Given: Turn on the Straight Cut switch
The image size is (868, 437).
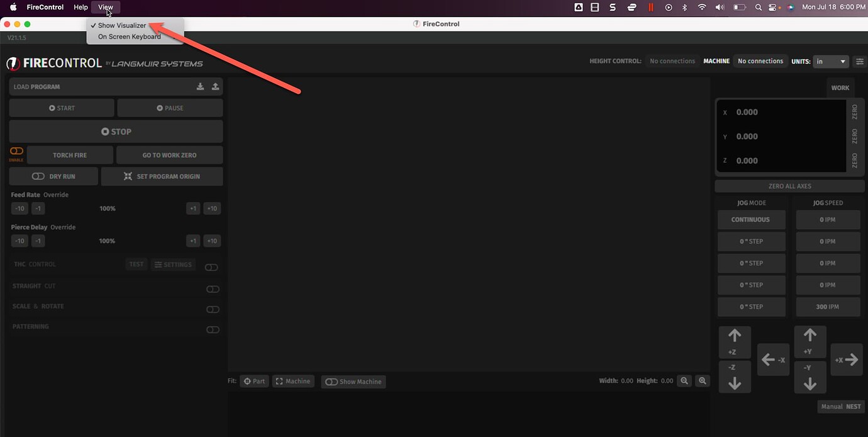Looking at the screenshot, I should click(x=213, y=289).
